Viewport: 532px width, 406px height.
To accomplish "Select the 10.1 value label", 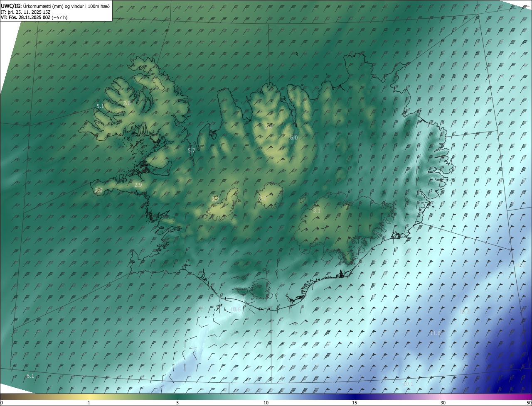I will point(408,384).
